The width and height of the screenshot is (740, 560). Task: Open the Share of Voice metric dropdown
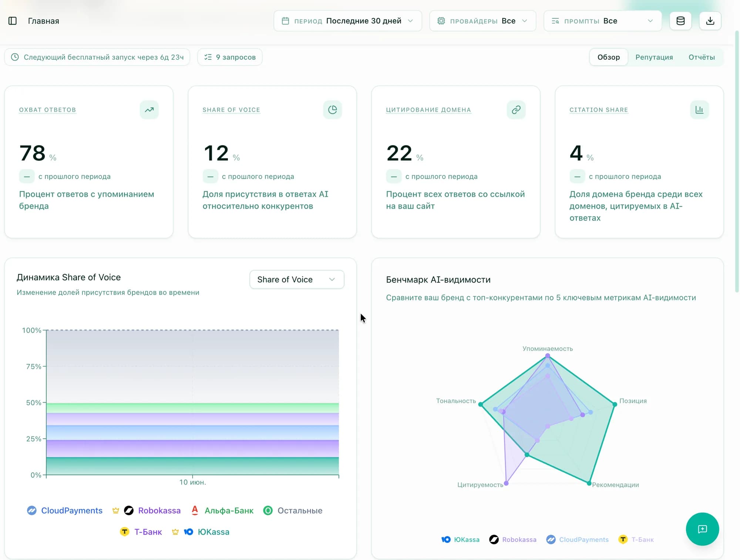click(x=297, y=280)
